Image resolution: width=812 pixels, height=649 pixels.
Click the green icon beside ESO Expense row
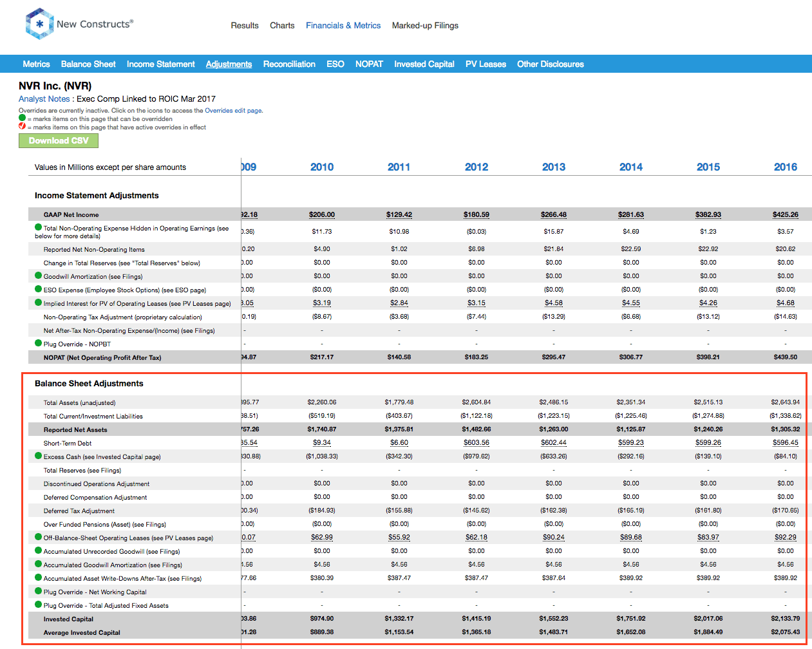(x=39, y=289)
